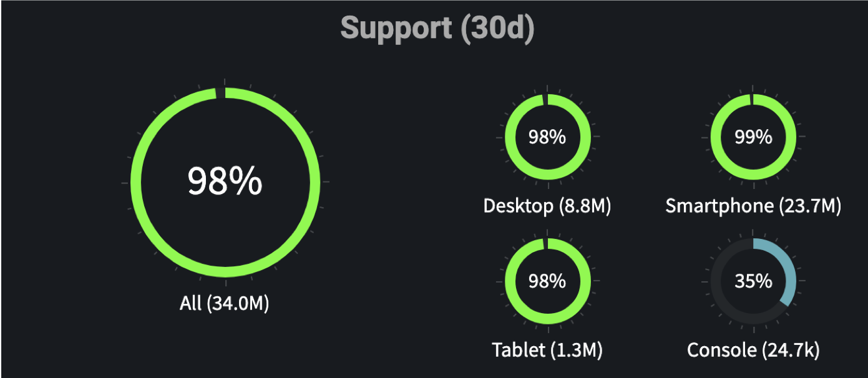
Task: Click the green ring of the Smartphone gauge
Action: point(716,137)
